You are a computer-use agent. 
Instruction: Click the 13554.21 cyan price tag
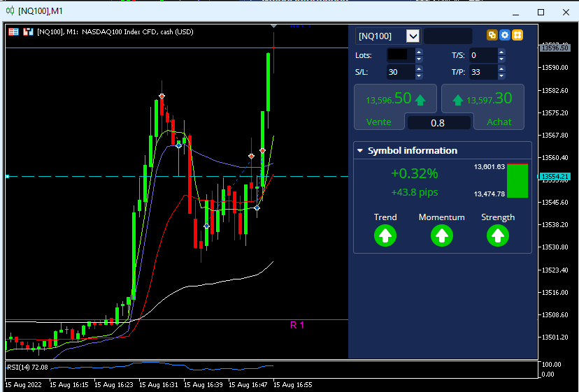pos(555,177)
